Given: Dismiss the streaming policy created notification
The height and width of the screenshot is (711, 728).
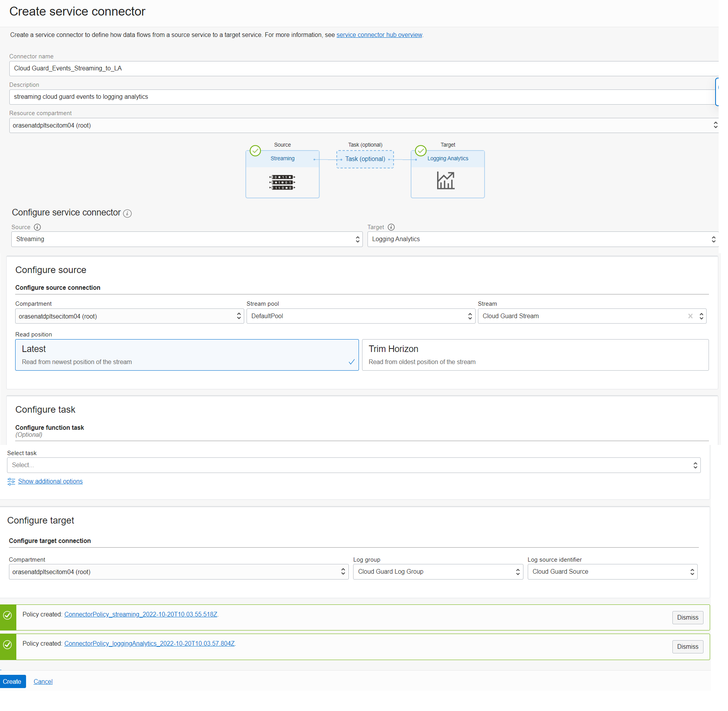Looking at the screenshot, I should pos(687,617).
